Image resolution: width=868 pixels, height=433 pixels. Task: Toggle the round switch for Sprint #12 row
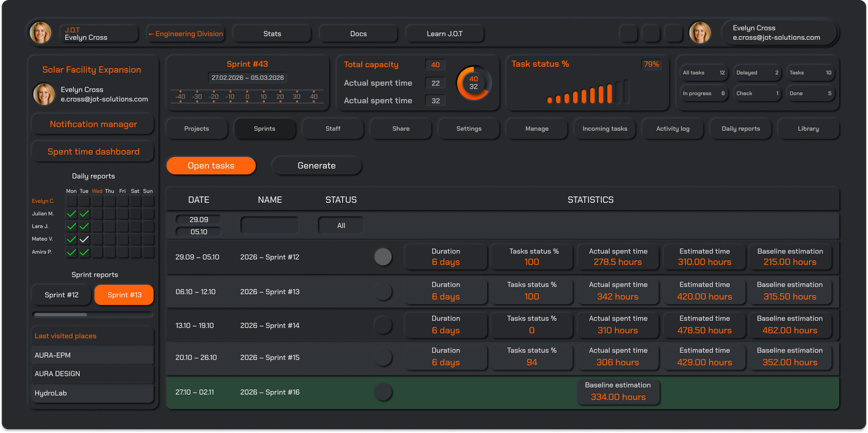click(383, 257)
